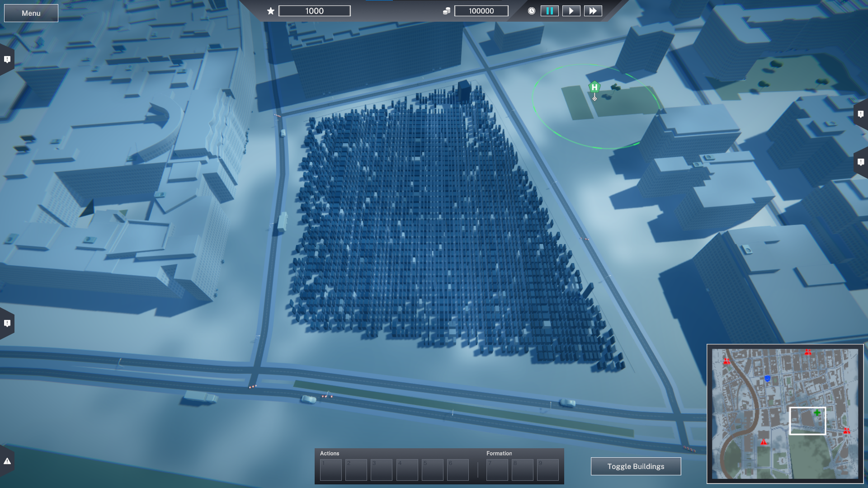Open the Menu button
Image resolution: width=868 pixels, height=488 pixels.
[x=31, y=13]
